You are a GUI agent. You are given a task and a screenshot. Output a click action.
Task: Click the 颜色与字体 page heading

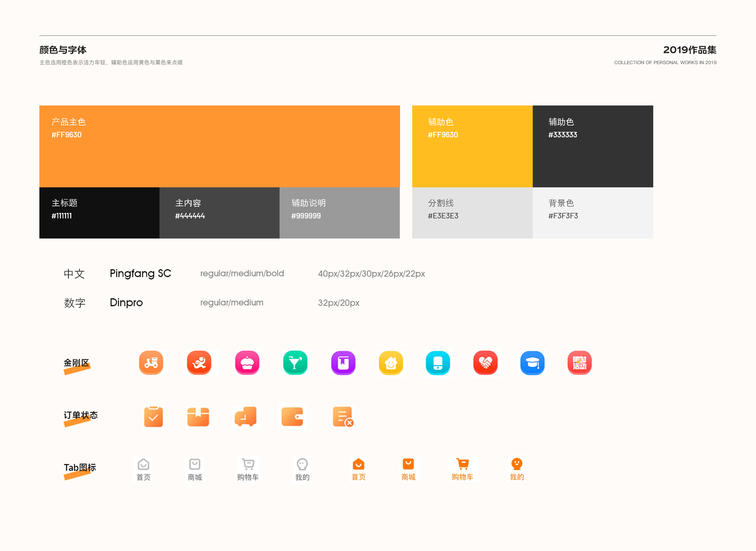[x=63, y=50]
